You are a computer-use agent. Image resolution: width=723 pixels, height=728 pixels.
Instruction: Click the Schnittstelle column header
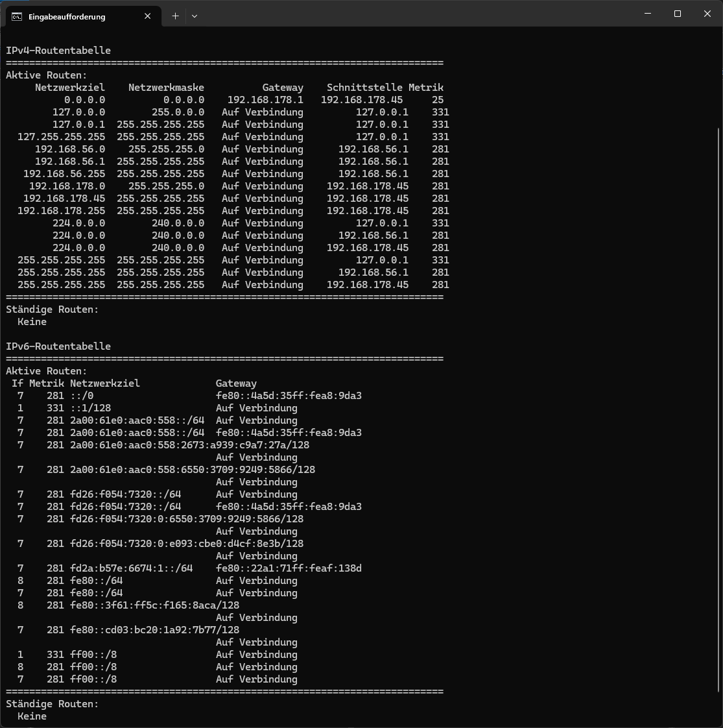[364, 88]
